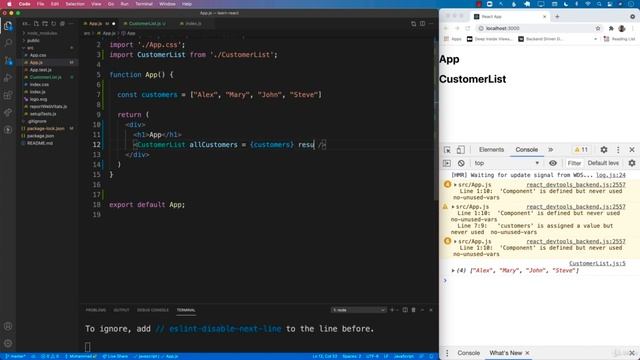
Task: Open the CustomerList.js:5 source link
Action: tap(597, 263)
